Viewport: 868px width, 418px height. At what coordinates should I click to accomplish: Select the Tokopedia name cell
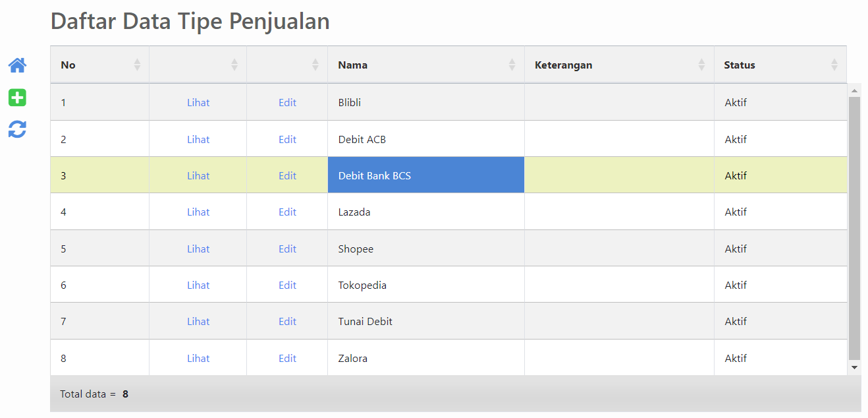click(426, 285)
